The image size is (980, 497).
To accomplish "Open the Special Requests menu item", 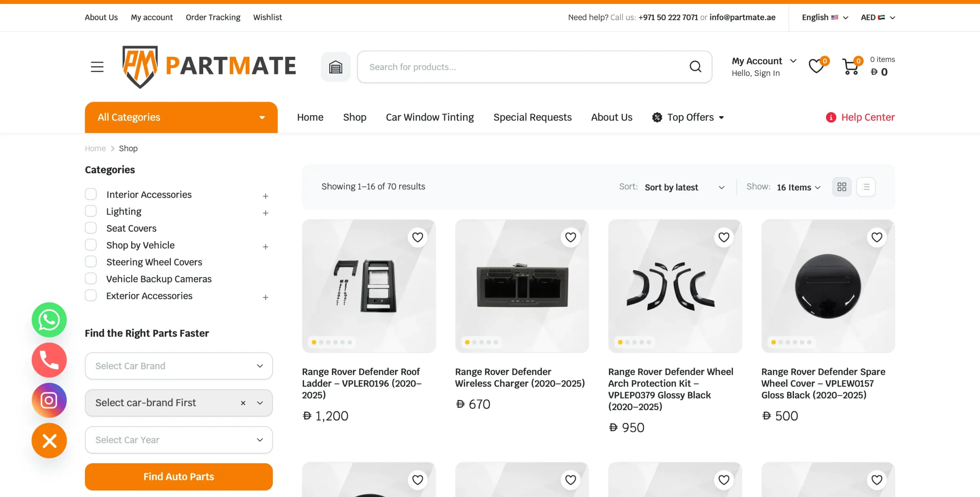I will click(532, 117).
